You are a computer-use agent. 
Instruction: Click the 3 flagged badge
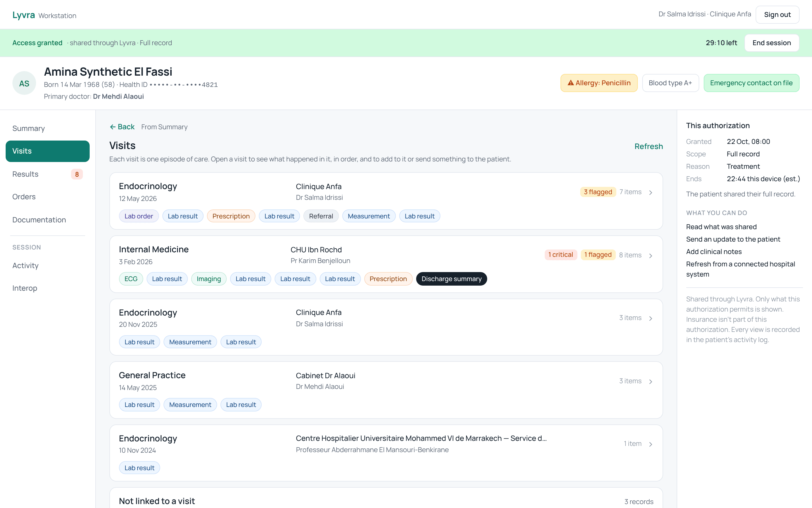[x=598, y=192]
